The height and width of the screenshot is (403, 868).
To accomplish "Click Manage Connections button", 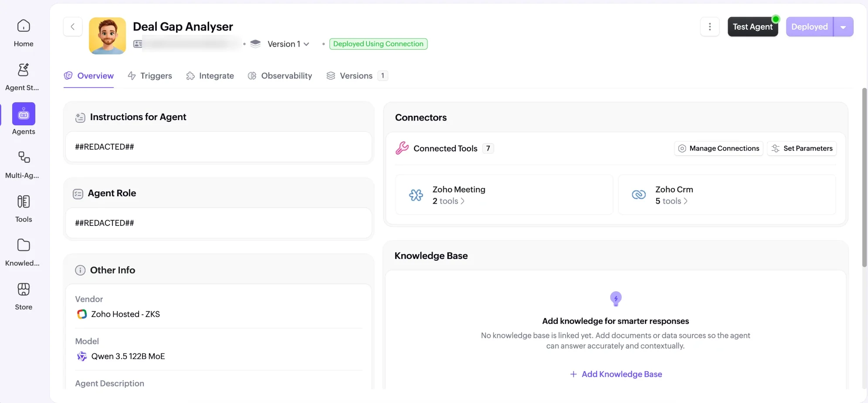I will [x=719, y=148].
